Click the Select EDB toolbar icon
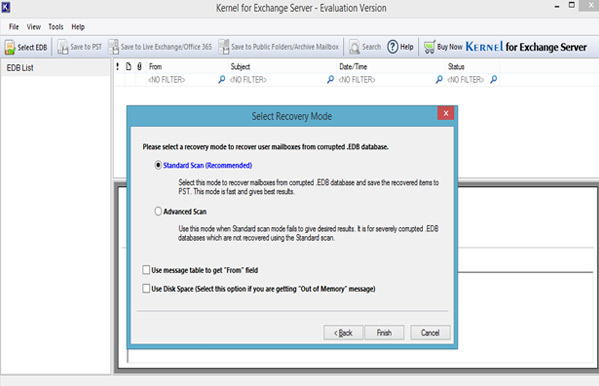The width and height of the screenshot is (599, 386). point(10,47)
